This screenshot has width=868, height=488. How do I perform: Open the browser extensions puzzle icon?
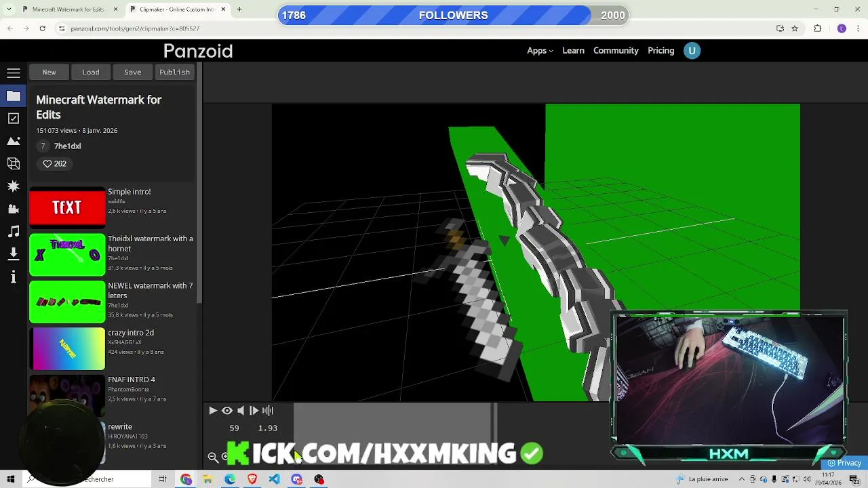[x=817, y=28]
